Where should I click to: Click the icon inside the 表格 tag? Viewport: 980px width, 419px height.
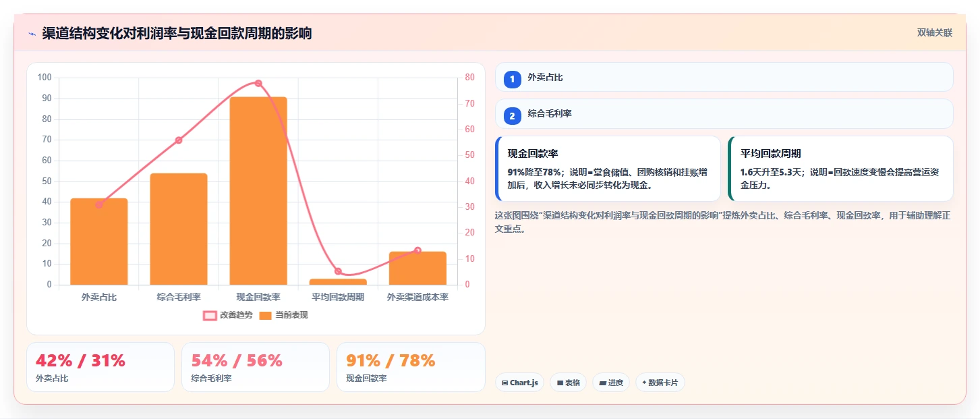point(560,383)
